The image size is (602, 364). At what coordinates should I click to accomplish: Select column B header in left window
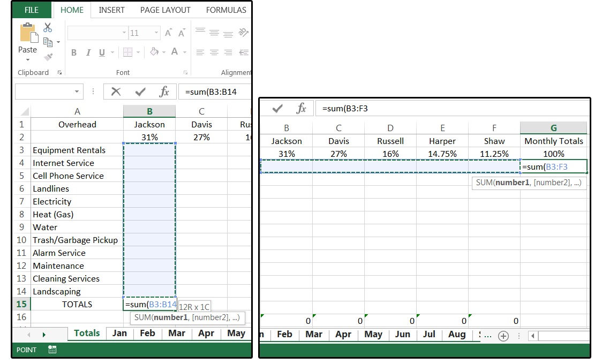point(149,112)
